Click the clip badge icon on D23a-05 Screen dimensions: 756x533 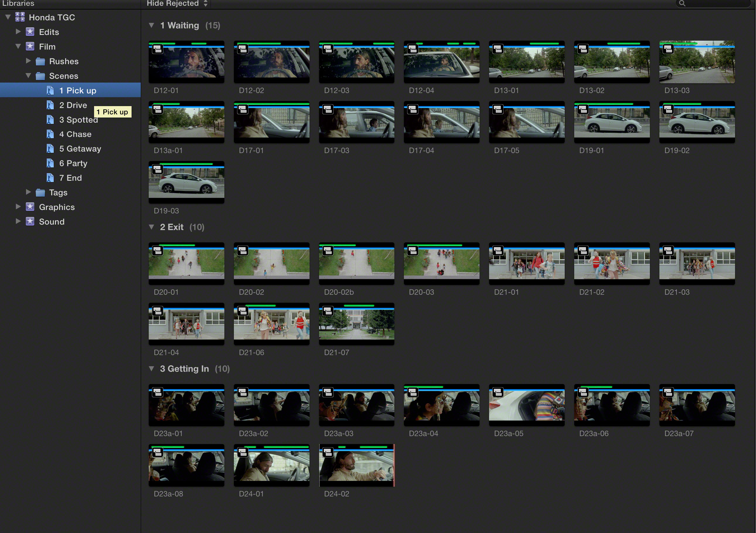pyautogui.click(x=498, y=392)
